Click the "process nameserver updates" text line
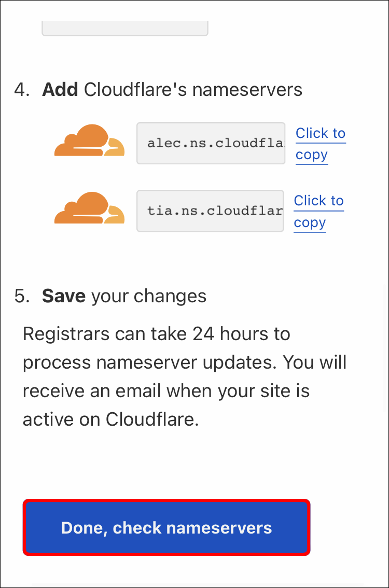Viewport: 389px width, 588px height. click(x=184, y=362)
